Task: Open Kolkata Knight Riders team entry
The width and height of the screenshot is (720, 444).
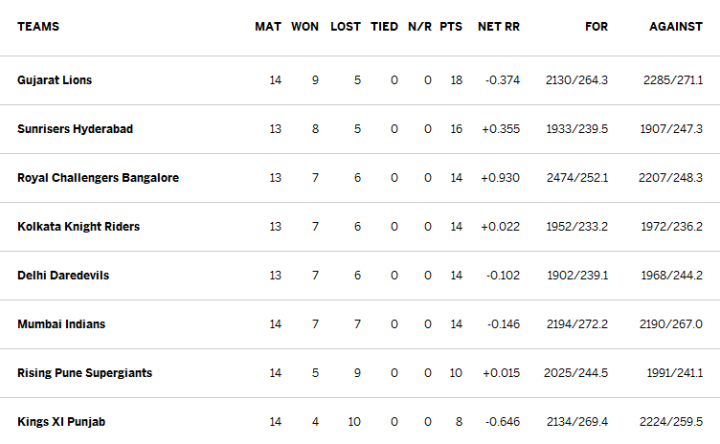Action: (78, 227)
